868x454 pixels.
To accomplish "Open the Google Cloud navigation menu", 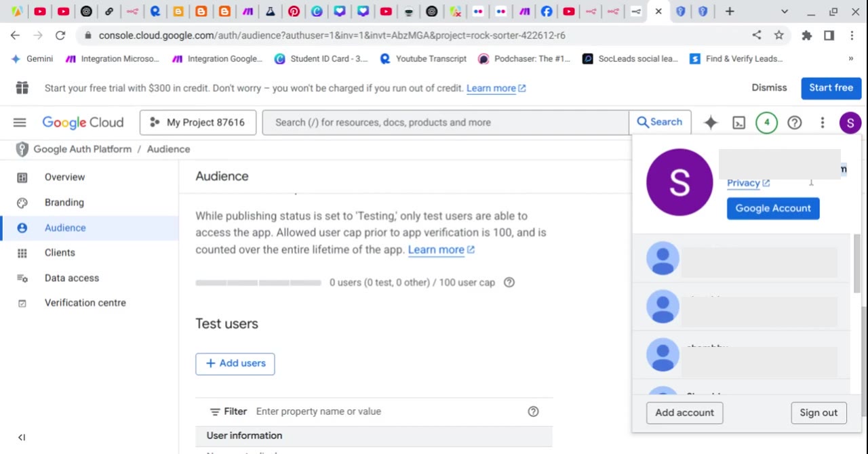I will (20, 123).
